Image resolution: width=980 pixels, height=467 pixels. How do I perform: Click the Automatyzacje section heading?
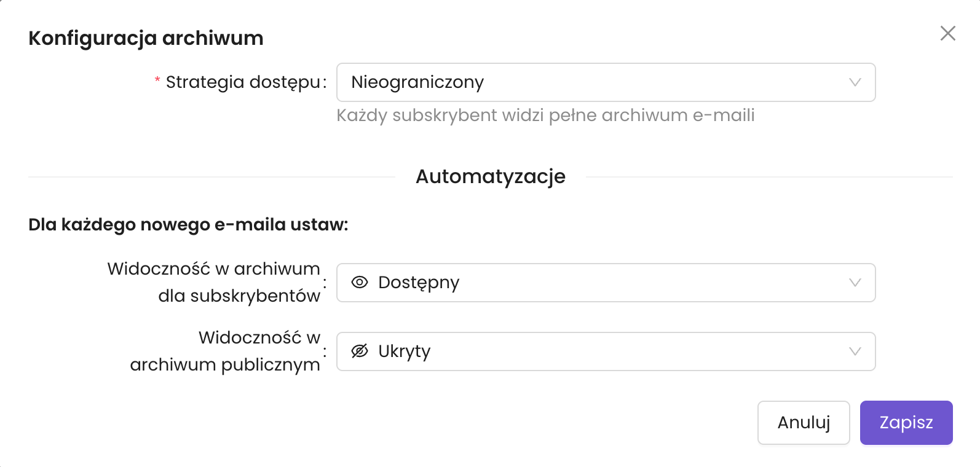(x=490, y=176)
